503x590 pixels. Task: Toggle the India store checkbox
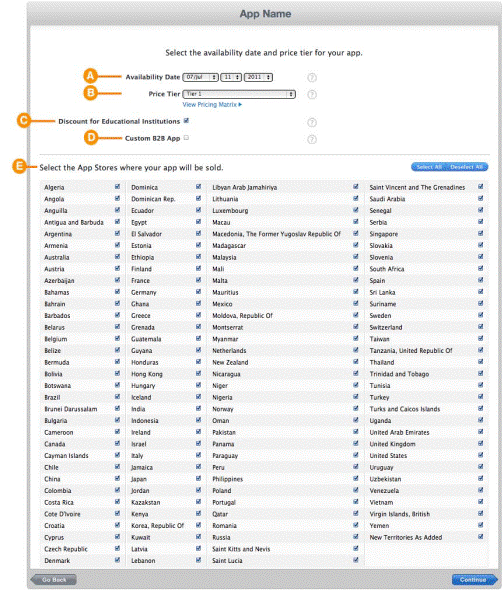pos(199,408)
